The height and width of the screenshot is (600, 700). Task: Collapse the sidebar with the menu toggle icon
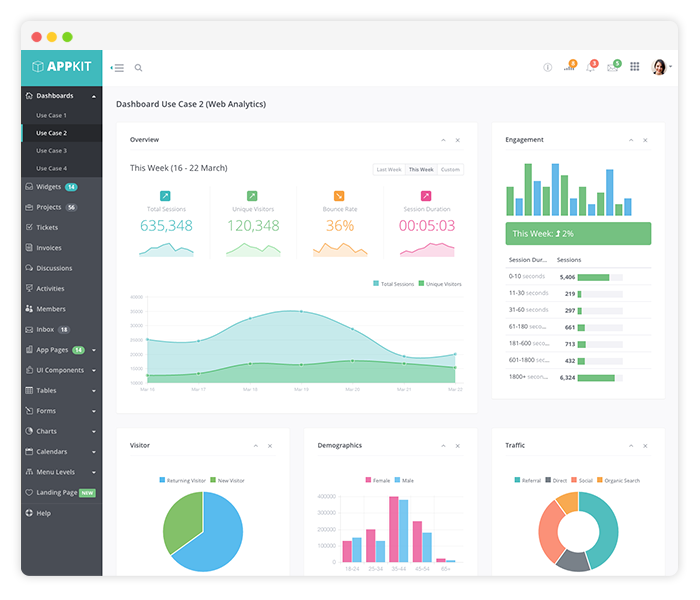coord(117,68)
